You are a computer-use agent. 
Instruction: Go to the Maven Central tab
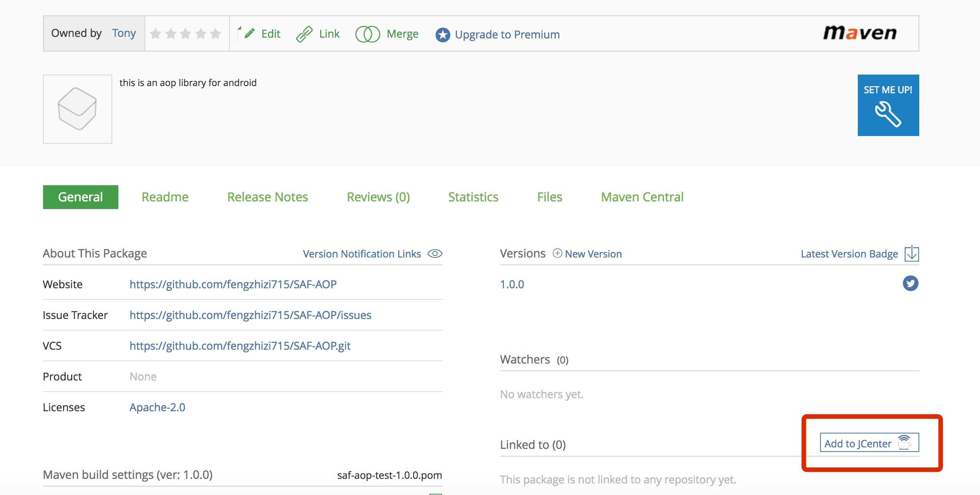642,197
